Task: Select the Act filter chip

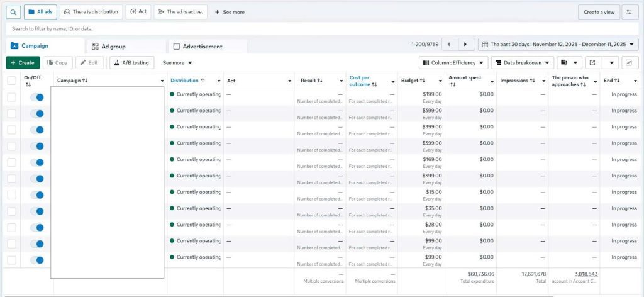Action: click(138, 12)
